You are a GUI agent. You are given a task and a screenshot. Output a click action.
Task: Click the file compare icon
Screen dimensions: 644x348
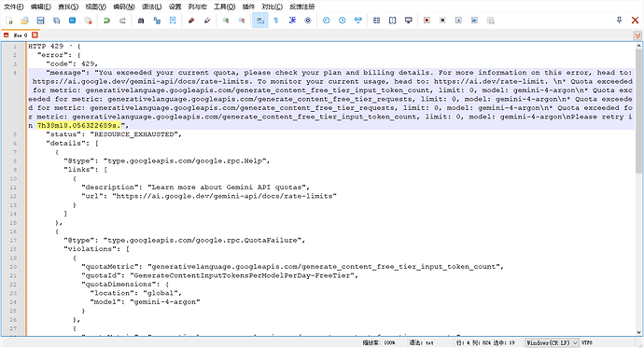(377, 21)
